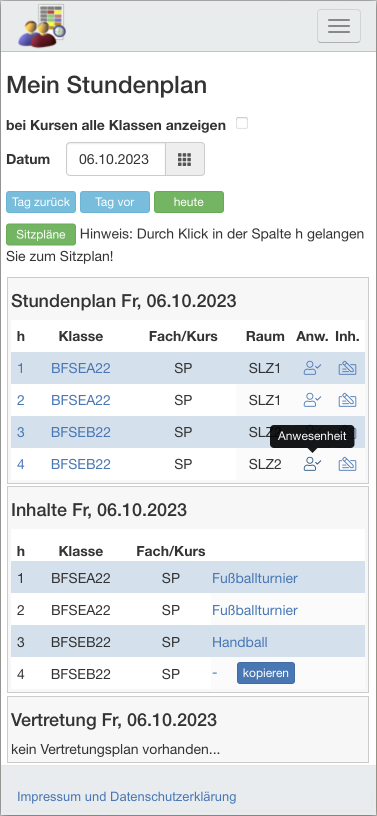The height and width of the screenshot is (816, 377).
Task: Jump to today with heute button
Action: pyautogui.click(x=189, y=202)
